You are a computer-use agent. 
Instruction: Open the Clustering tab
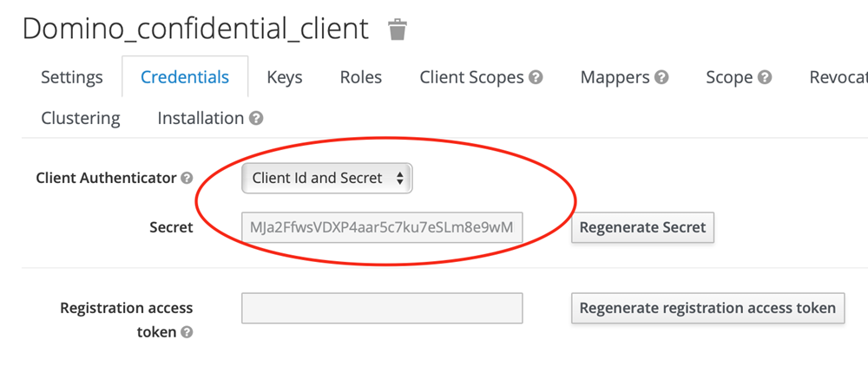81,118
